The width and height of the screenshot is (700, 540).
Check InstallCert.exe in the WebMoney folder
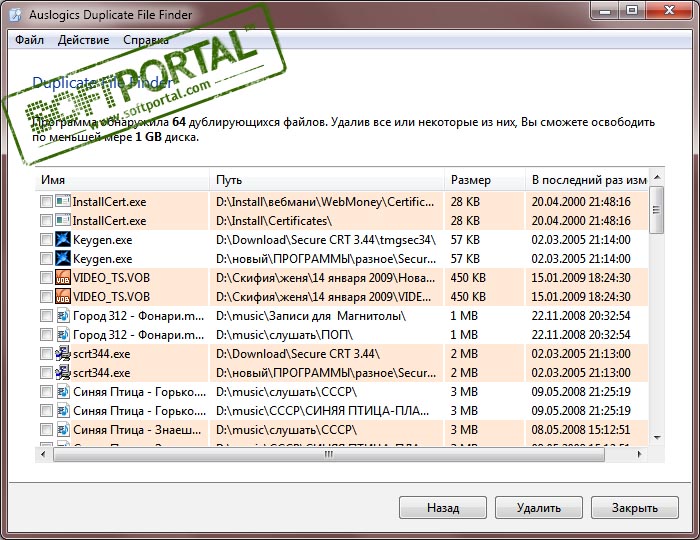[46, 202]
